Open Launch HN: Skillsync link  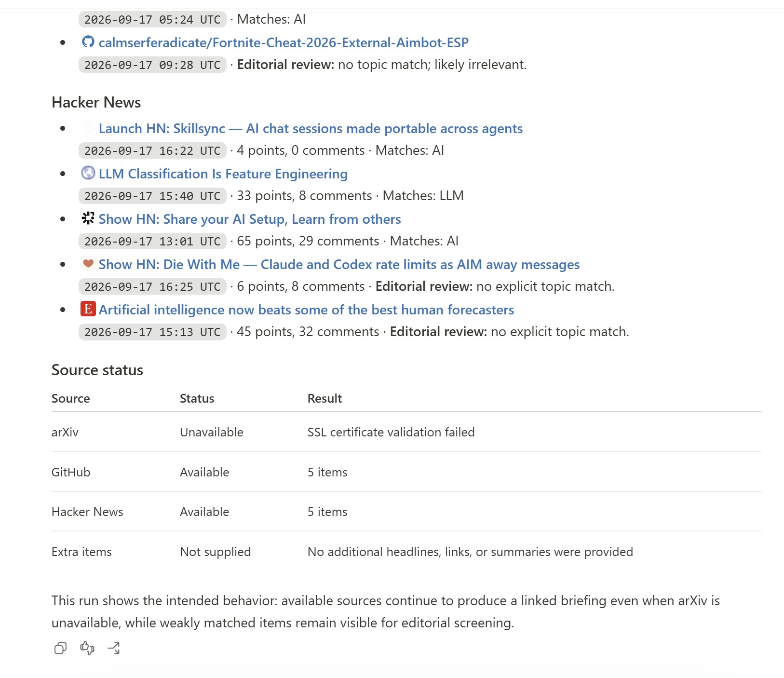click(x=311, y=129)
